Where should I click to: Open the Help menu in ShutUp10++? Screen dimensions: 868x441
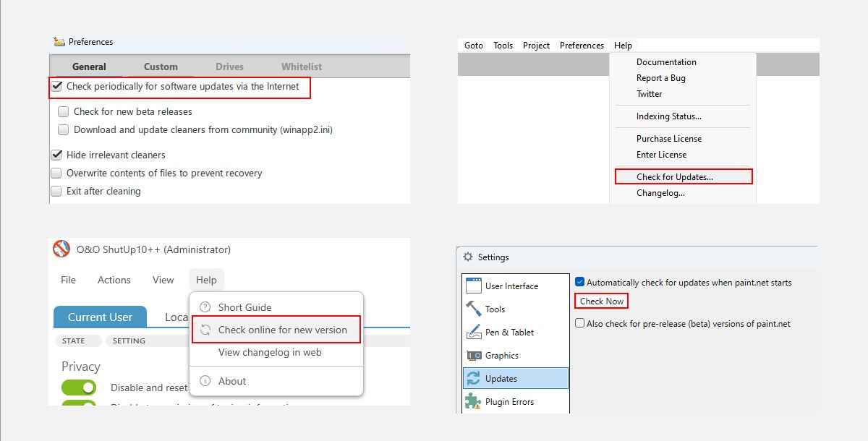(x=206, y=280)
